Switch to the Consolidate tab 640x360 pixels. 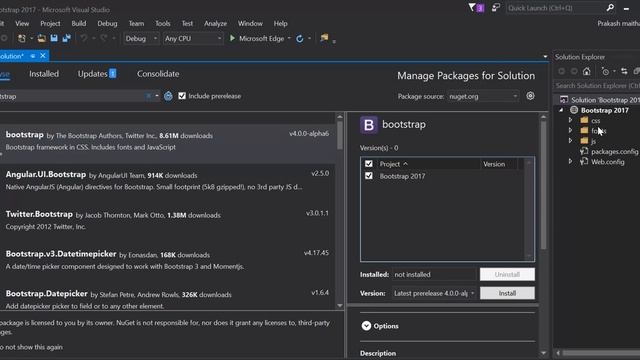click(158, 74)
